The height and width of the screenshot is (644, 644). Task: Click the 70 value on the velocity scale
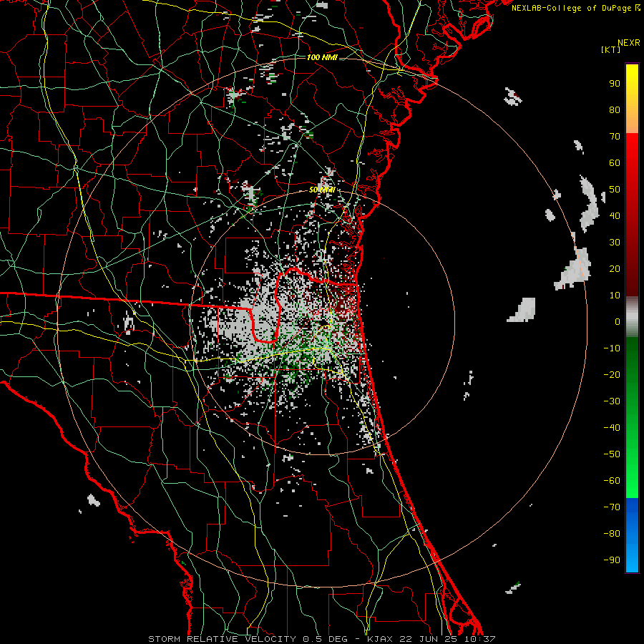pyautogui.click(x=615, y=137)
